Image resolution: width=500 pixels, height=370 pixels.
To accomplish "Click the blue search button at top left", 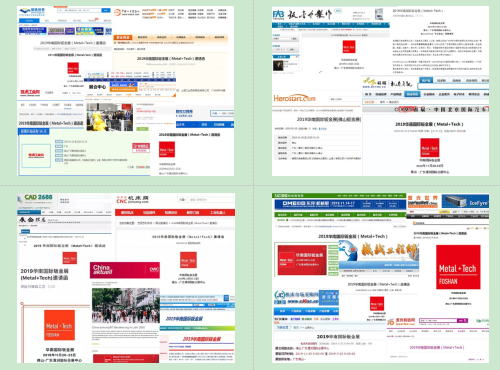I will (x=106, y=10).
